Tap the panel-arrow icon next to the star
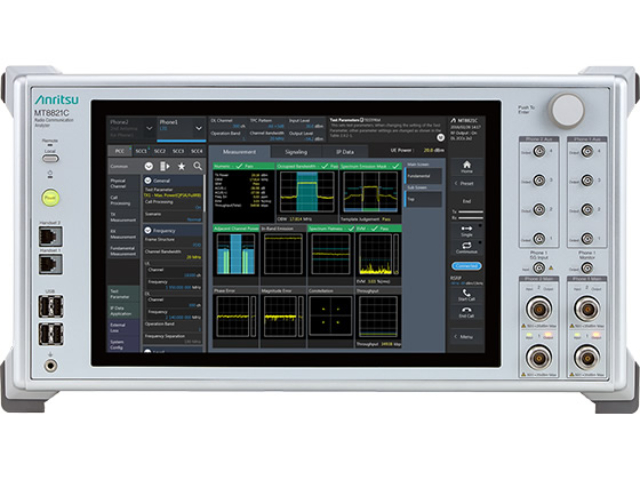Viewport: 640px width, 480px height. [x=164, y=166]
